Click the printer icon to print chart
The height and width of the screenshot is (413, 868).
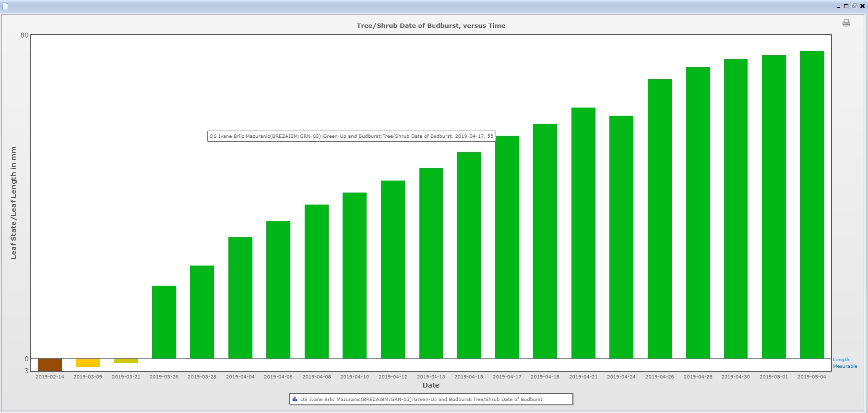[846, 23]
